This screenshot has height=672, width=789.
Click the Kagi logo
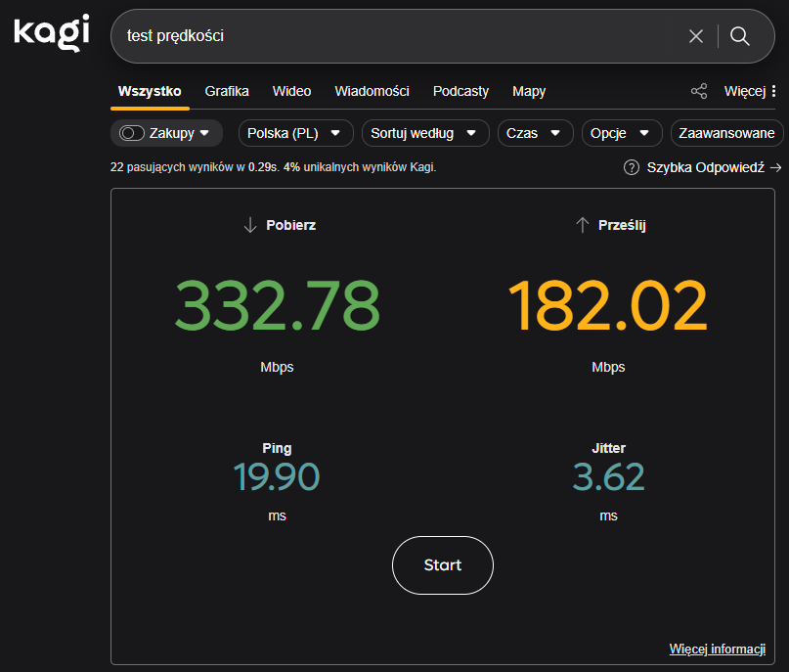point(51,32)
